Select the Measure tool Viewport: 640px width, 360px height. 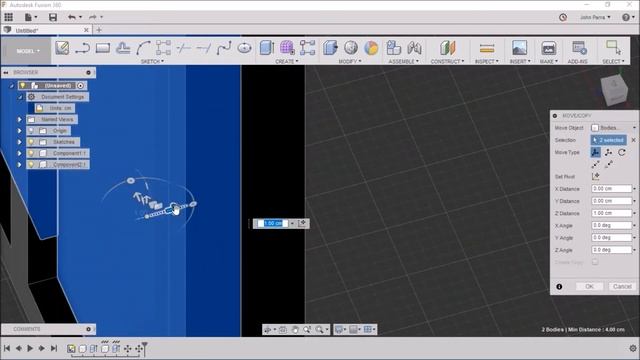(x=487, y=49)
